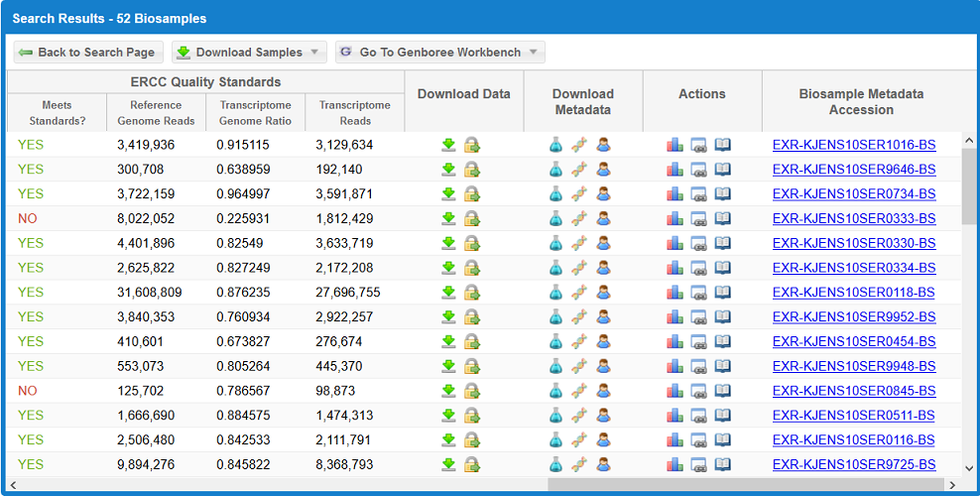This screenshot has height=496, width=980.
Task: Open bar chart action for EXR-KJENS10SER0511-BS
Action: 674,416
